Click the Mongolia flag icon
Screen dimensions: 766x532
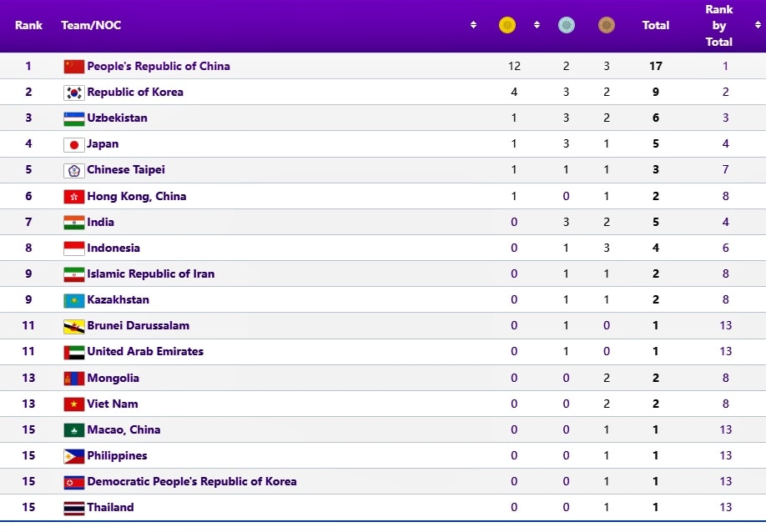pyautogui.click(x=73, y=379)
